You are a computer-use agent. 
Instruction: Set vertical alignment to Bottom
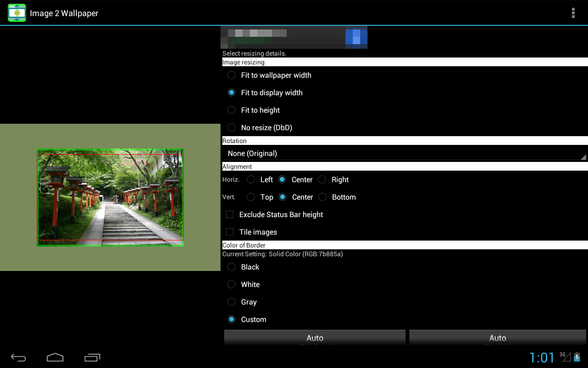point(323,197)
